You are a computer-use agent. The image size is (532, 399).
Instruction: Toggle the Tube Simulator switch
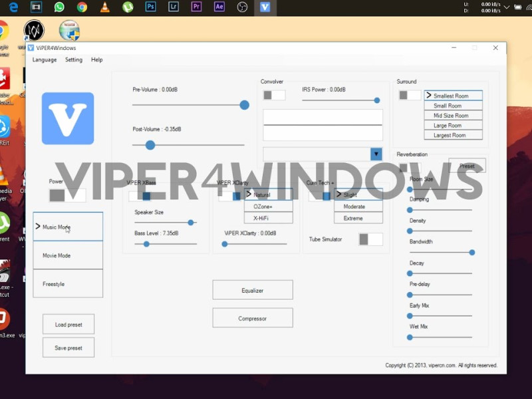(x=371, y=239)
